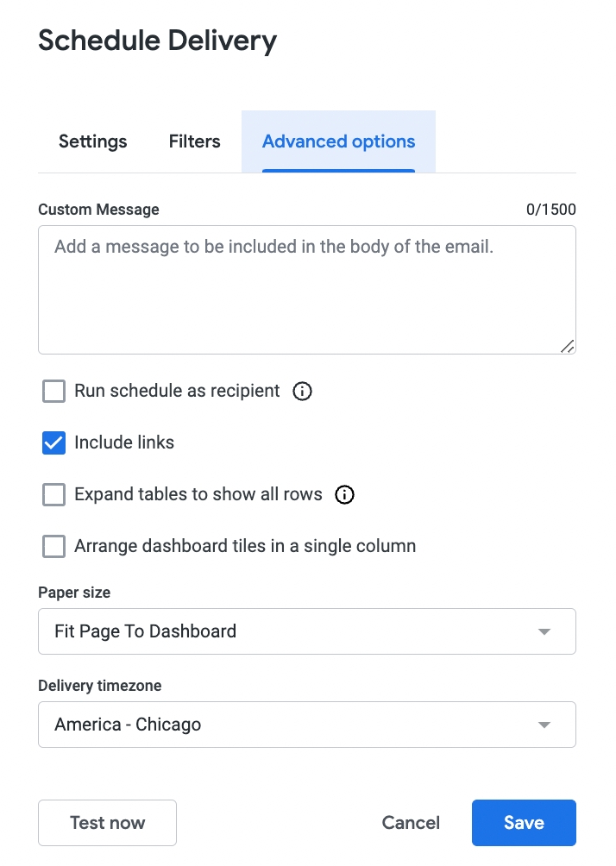Click the Paper size dropdown arrow
The width and height of the screenshot is (616, 866).
pos(544,631)
